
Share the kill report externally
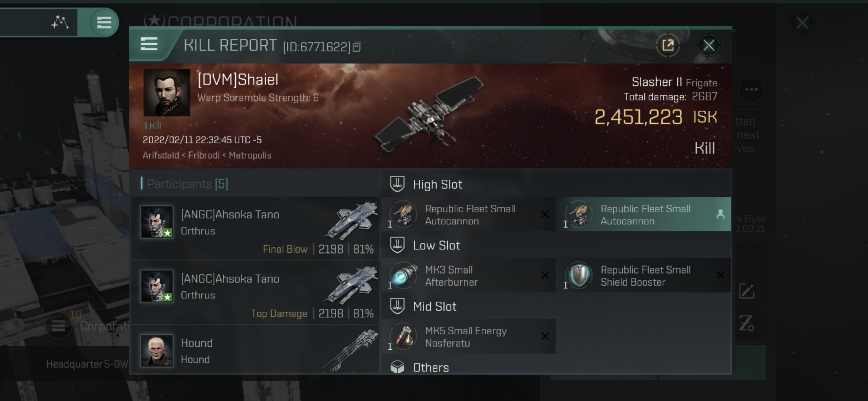pyautogui.click(x=668, y=45)
